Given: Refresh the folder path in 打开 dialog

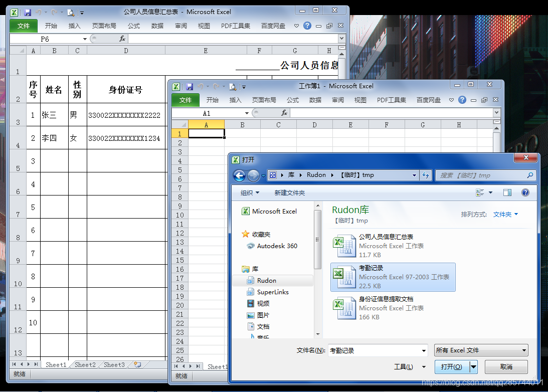Looking at the screenshot, I should tap(426, 175).
